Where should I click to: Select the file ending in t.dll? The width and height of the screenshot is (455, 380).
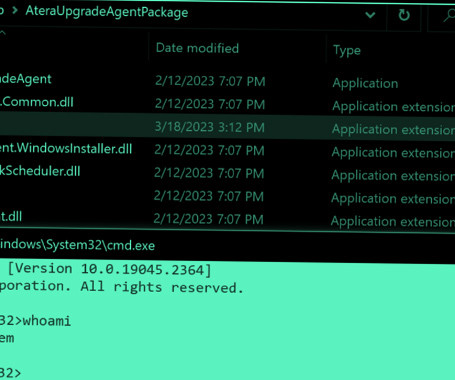[11, 217]
